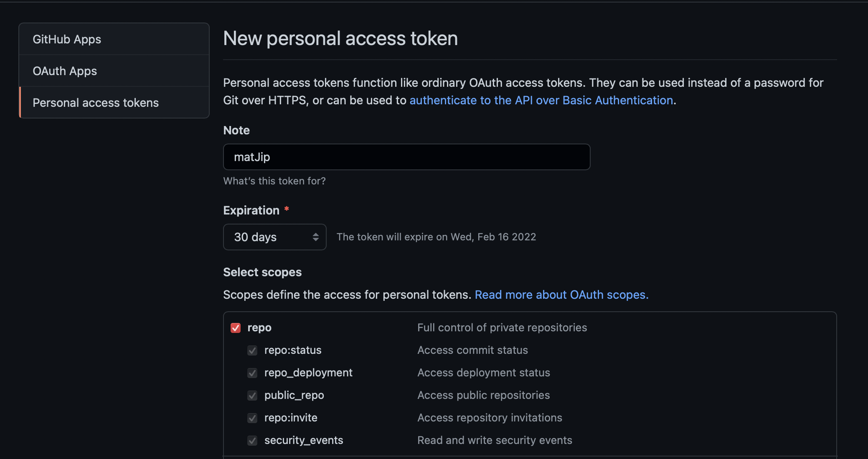The image size is (868, 459).
Task: Toggle the repo scope checkbox
Action: coord(236,328)
